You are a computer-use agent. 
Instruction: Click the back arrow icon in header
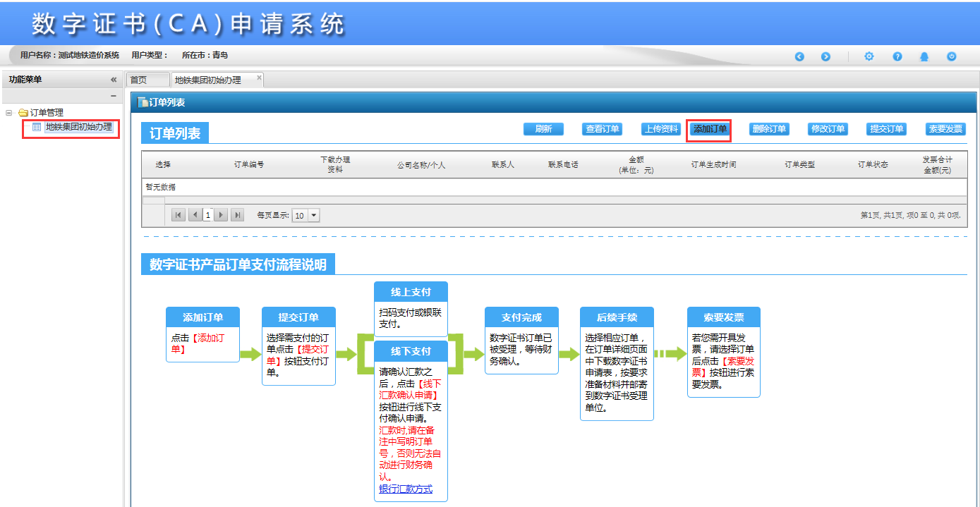(799, 57)
